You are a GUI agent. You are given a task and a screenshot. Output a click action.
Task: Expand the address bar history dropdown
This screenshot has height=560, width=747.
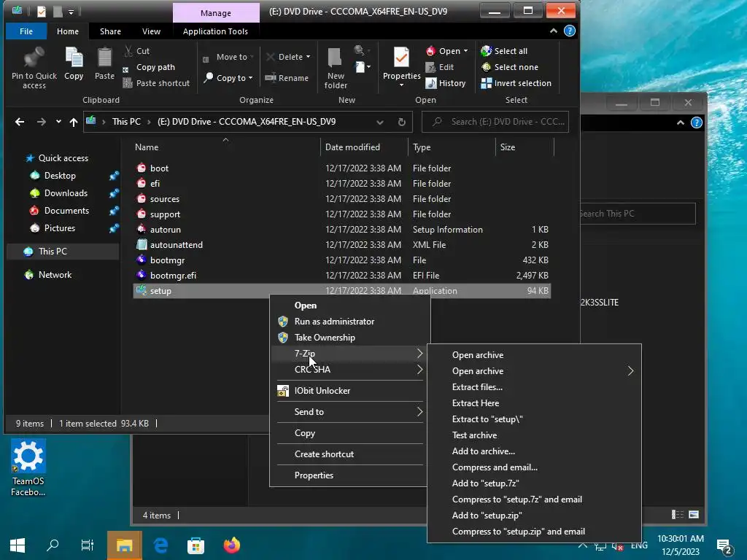pos(379,122)
